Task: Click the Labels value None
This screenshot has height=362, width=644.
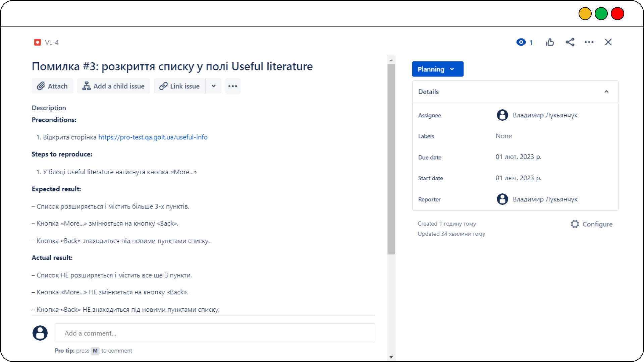Action: point(503,136)
